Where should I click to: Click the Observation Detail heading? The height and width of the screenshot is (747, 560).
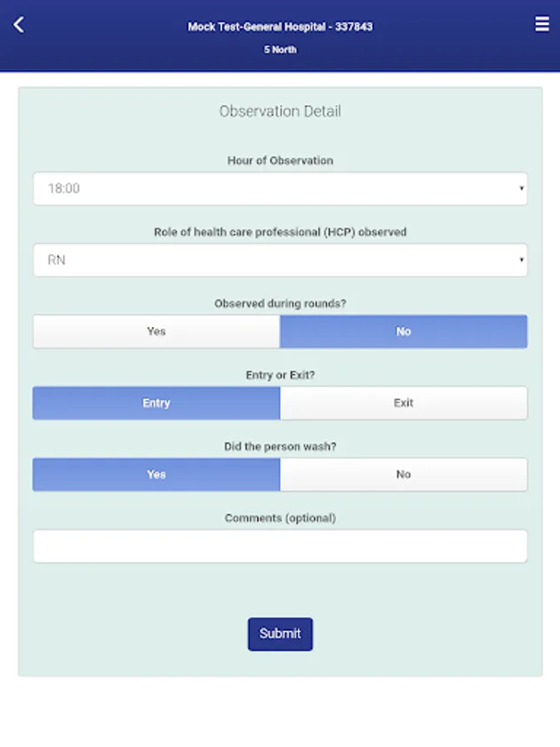coord(280,111)
